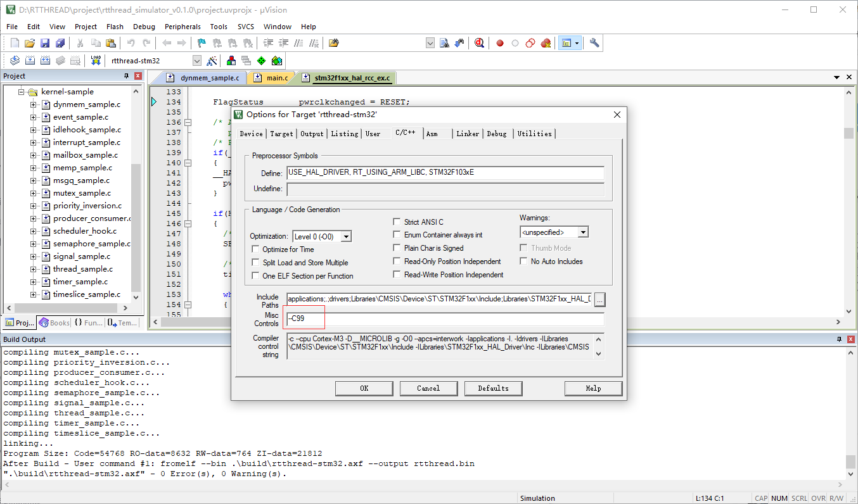Expand dynmem_sample.c tree node
This screenshot has width=858, height=504.
(34, 104)
